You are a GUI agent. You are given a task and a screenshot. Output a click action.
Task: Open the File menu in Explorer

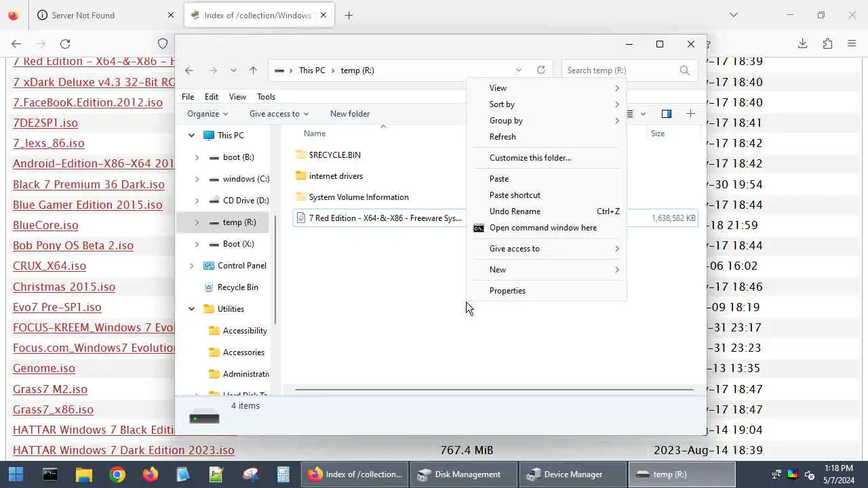click(x=188, y=96)
